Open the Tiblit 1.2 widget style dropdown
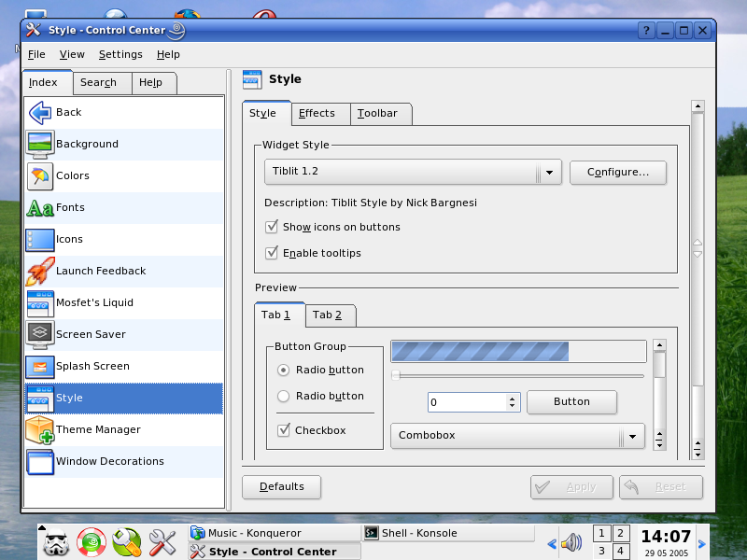 [413, 172]
